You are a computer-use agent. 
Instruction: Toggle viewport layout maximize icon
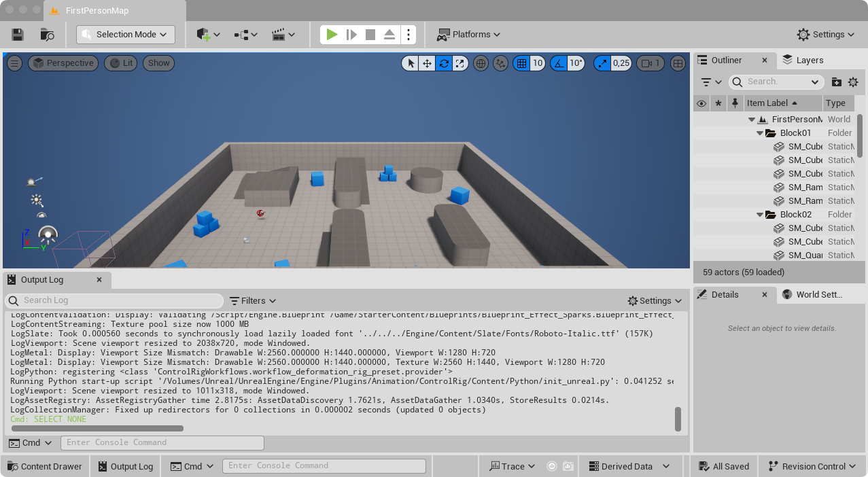click(x=678, y=63)
